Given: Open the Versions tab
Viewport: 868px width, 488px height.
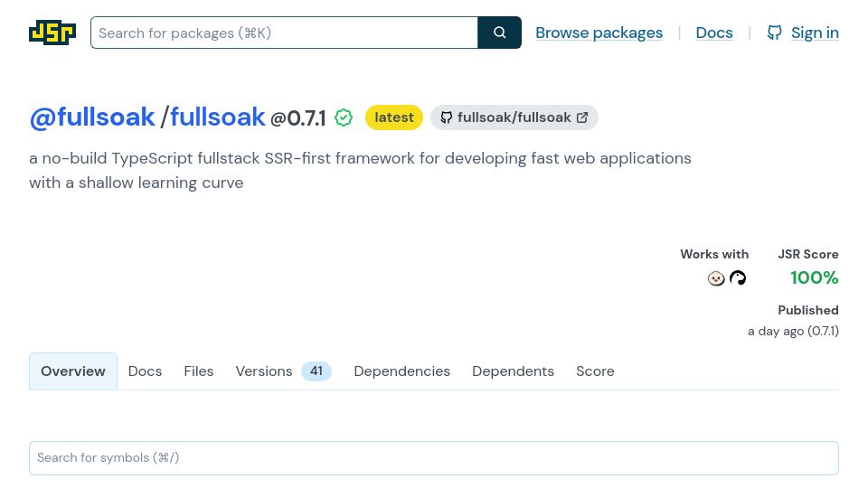Looking at the screenshot, I should (283, 371).
